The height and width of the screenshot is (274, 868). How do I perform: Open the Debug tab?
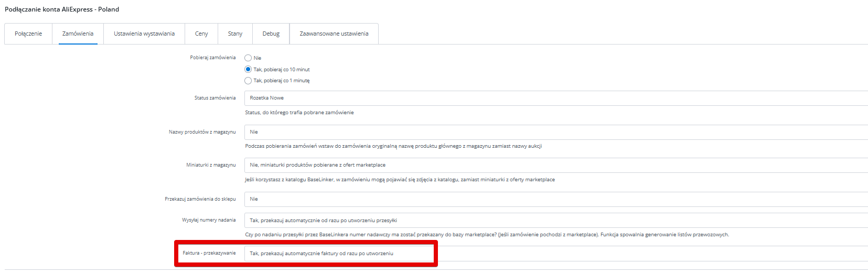click(x=271, y=34)
